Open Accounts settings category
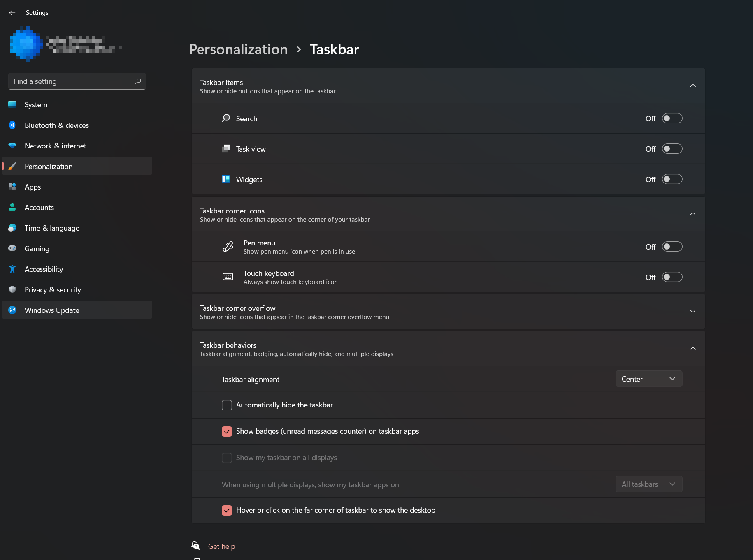 click(77, 207)
